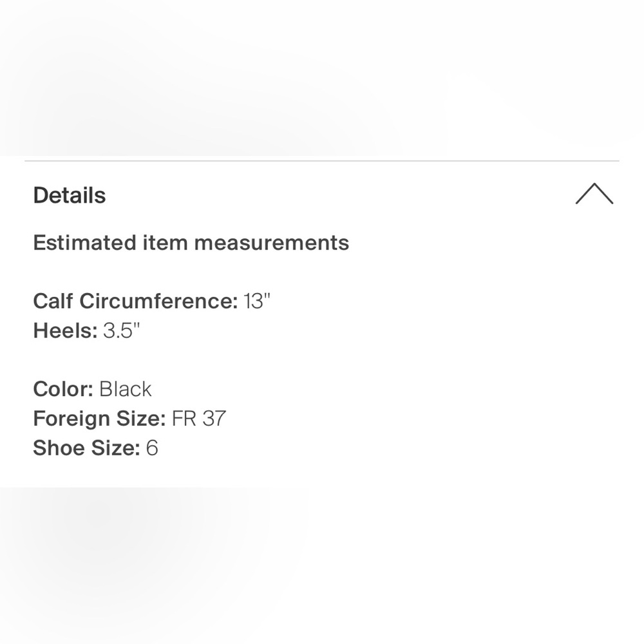
Task: Click the blank area above the divider line
Action: tap(322, 77)
